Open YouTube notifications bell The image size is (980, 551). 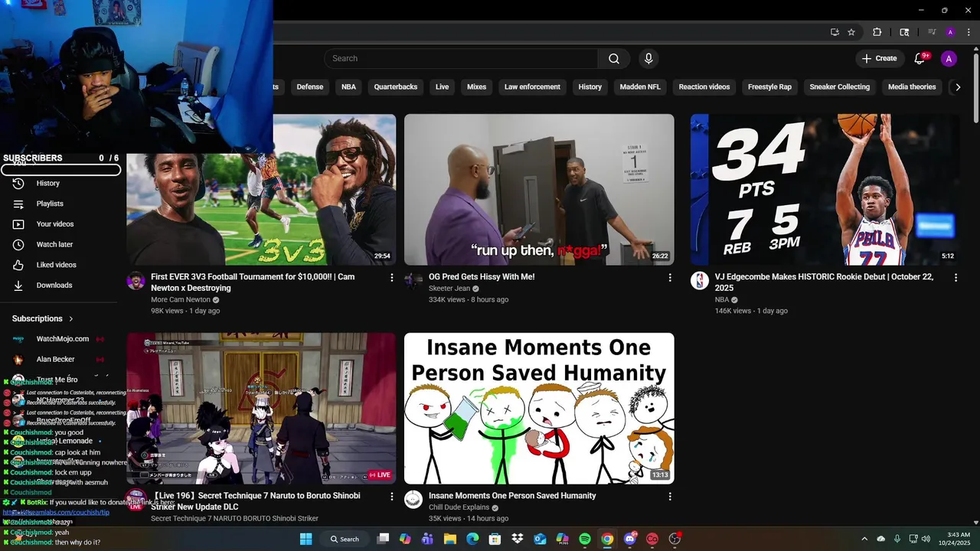pos(920,59)
